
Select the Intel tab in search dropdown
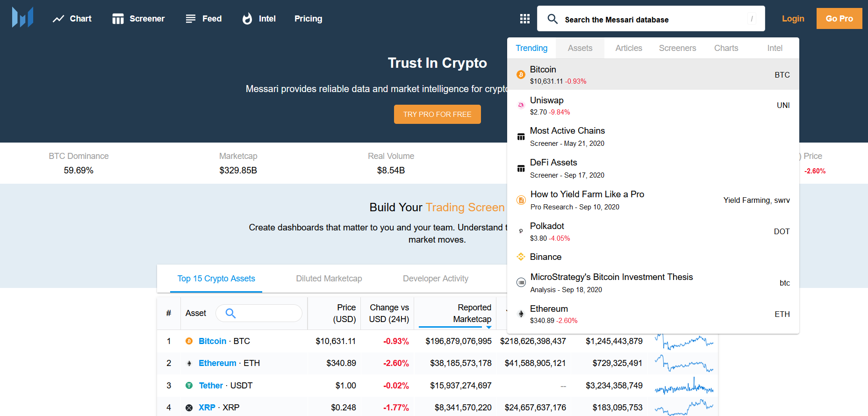click(x=775, y=48)
